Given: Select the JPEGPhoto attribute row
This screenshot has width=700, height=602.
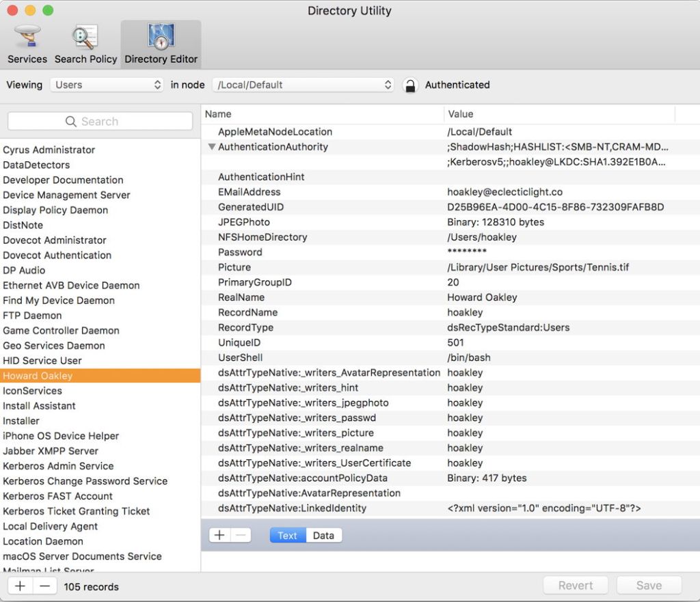Looking at the screenshot, I should point(450,222).
